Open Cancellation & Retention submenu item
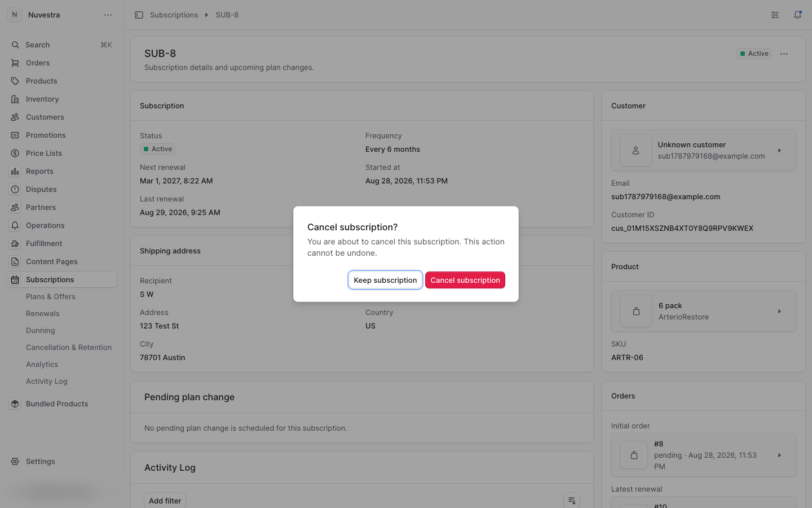812x508 pixels. pyautogui.click(x=69, y=347)
